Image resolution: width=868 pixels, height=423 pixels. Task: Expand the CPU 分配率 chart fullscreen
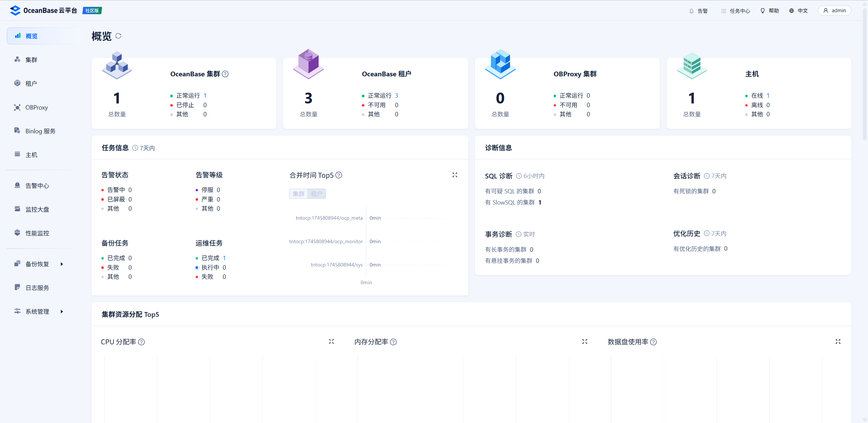click(331, 342)
